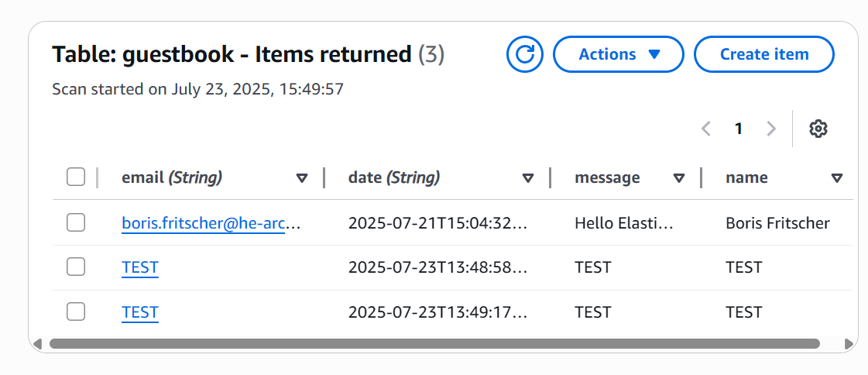This screenshot has height=375, width=868.
Task: Check the row dated 2025-07-23T13:48:58
Action: coord(76,267)
